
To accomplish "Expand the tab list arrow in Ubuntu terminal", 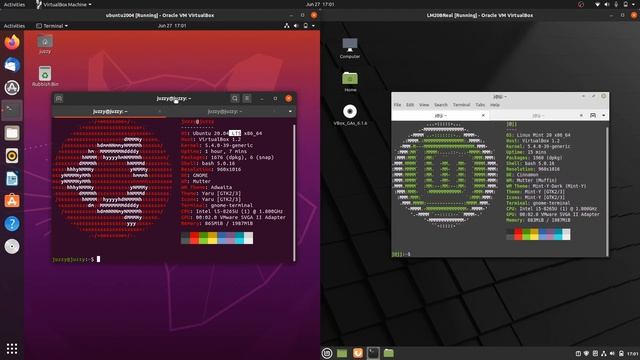I will pos(290,111).
